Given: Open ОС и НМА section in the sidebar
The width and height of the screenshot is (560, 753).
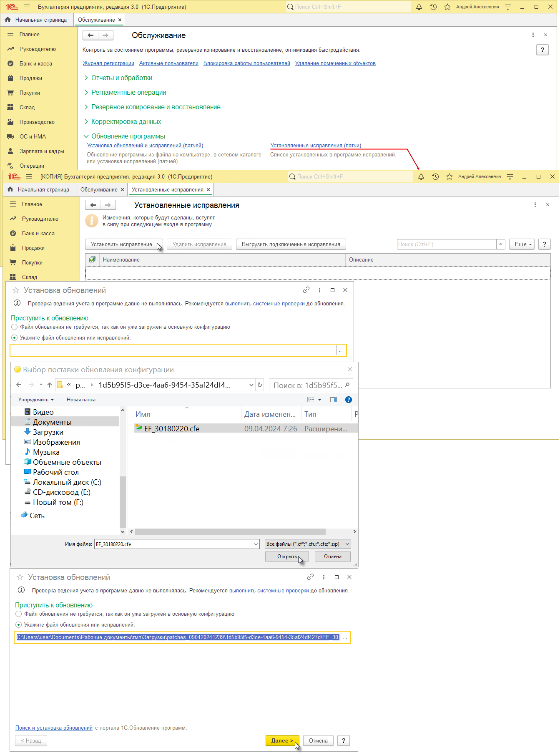Looking at the screenshot, I should click(x=33, y=137).
